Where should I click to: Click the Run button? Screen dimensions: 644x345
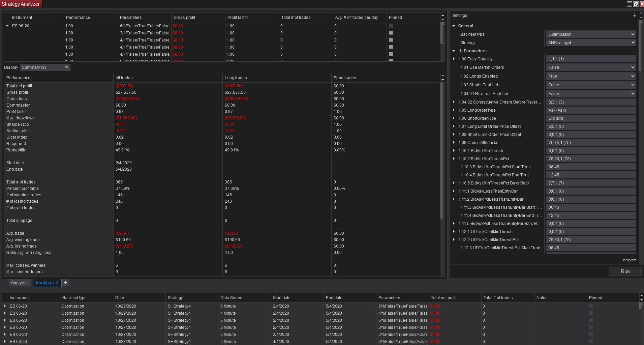point(625,271)
